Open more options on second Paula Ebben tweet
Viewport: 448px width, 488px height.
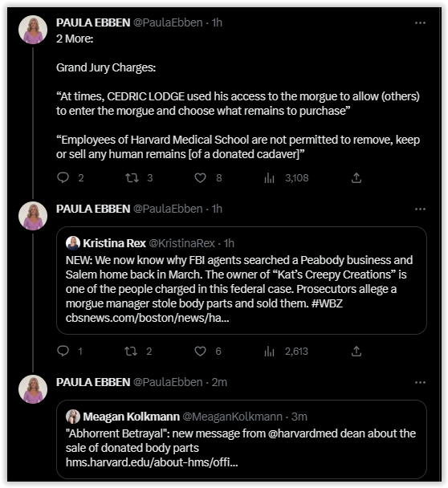pos(420,209)
